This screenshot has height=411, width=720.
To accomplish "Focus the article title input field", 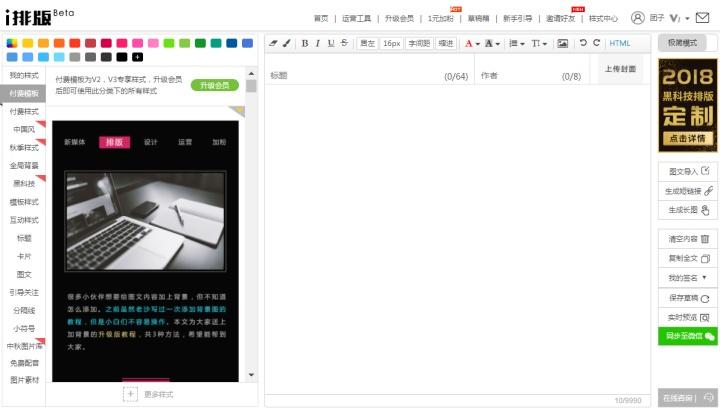I will (367, 76).
